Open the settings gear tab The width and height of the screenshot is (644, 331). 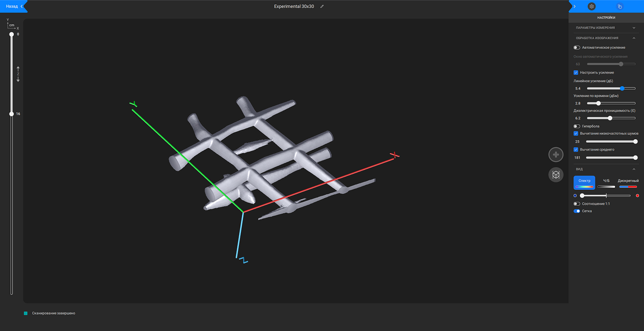click(x=591, y=6)
